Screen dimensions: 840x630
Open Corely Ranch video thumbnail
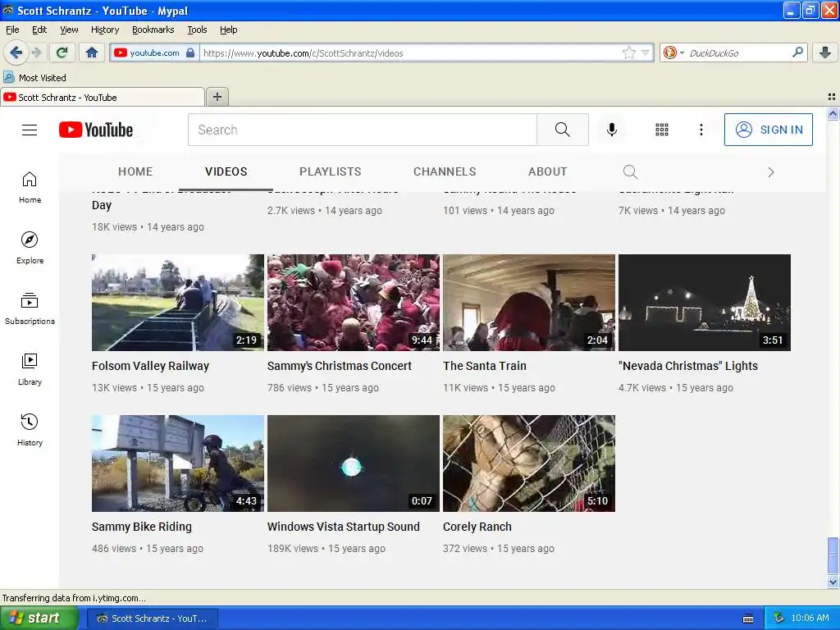pos(529,463)
